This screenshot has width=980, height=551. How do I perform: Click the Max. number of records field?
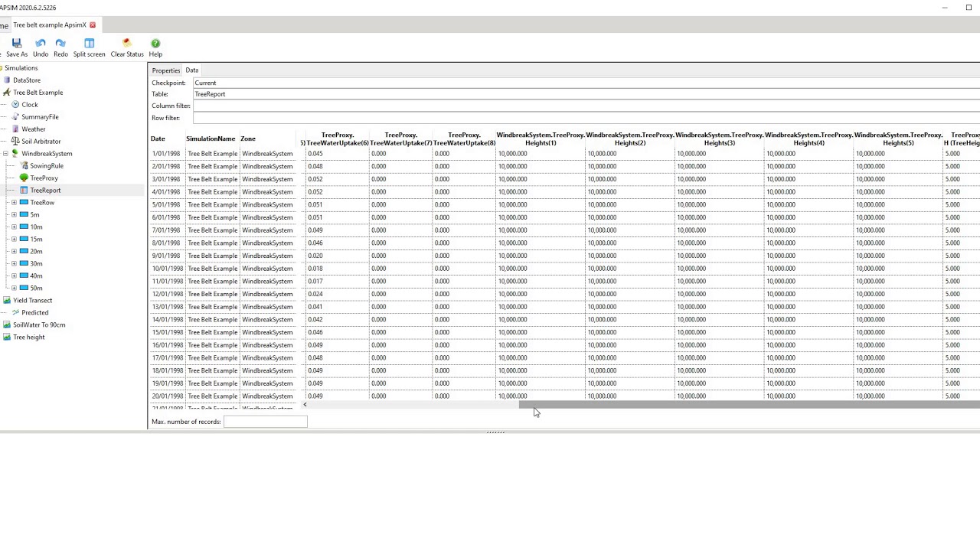[x=265, y=422]
